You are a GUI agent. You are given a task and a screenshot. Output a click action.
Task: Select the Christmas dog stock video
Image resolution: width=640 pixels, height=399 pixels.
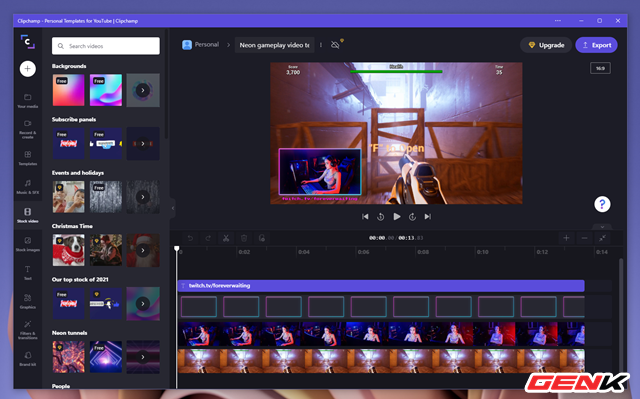(69, 250)
